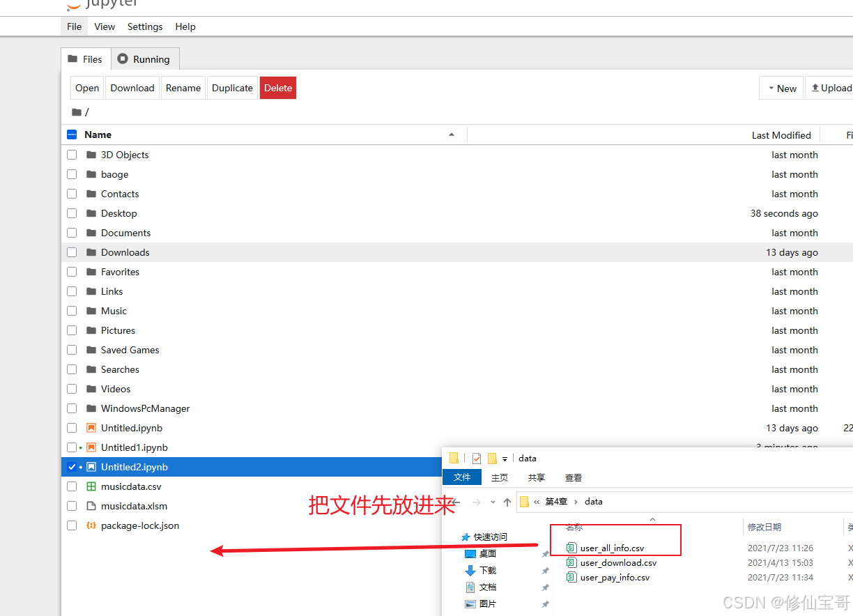Collapse the Explorer column header chevron

652,518
